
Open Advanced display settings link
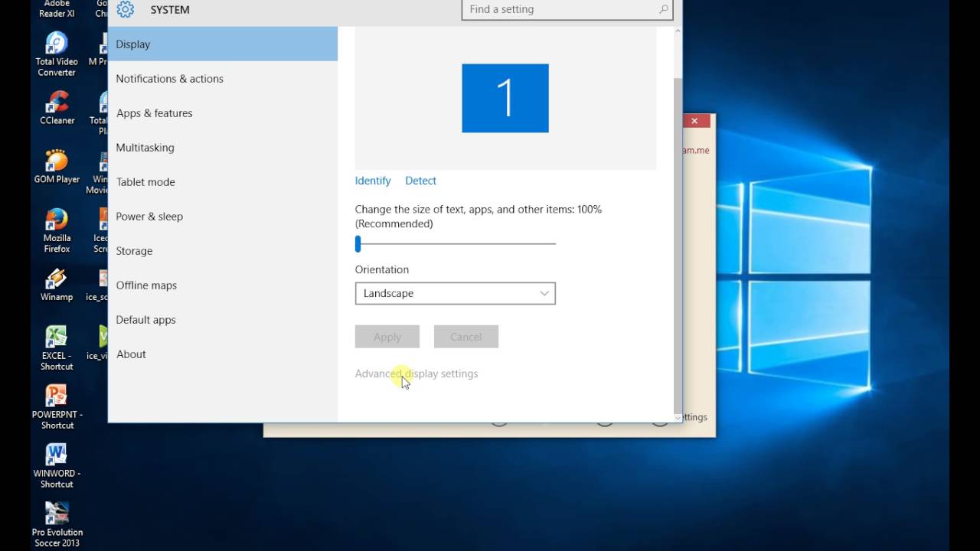click(416, 373)
